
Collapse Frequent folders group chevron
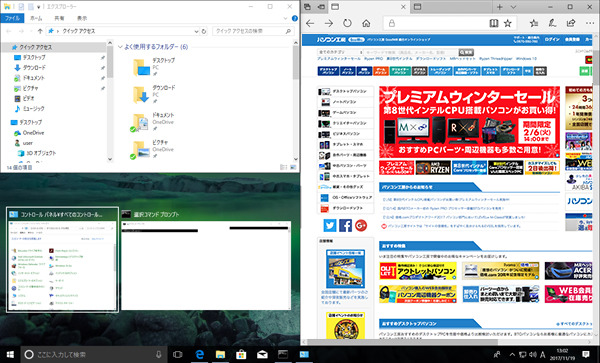coord(120,47)
